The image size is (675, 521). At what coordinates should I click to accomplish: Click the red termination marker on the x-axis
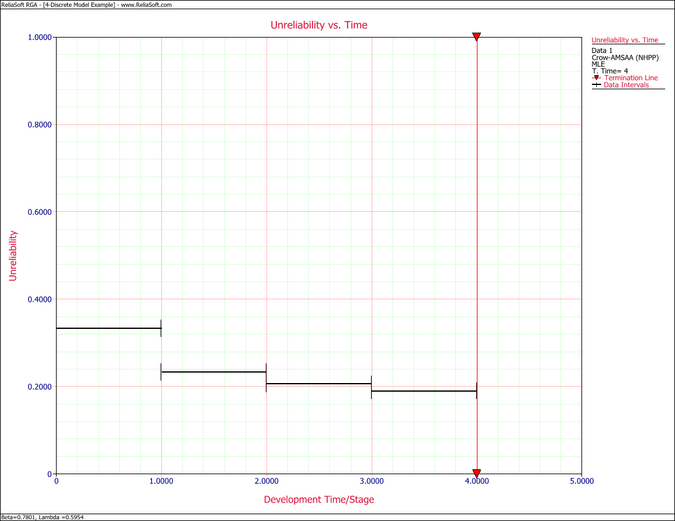477,473
